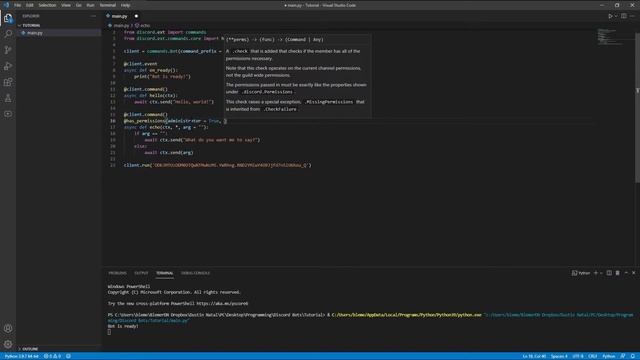
Task: Click the aka.ms PowerShell link in terminal
Action: click(x=222, y=304)
